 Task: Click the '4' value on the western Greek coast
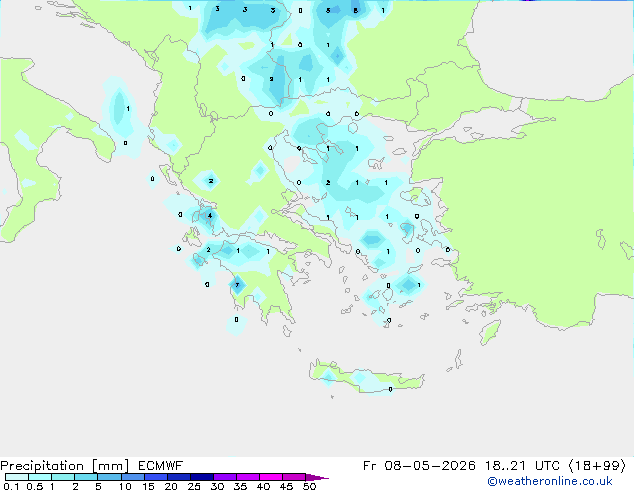[x=209, y=215]
